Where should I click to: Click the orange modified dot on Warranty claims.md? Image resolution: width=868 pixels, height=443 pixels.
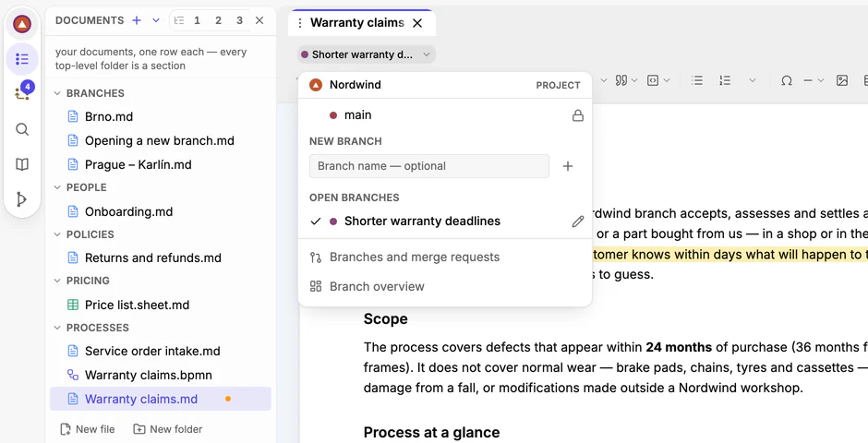228,399
